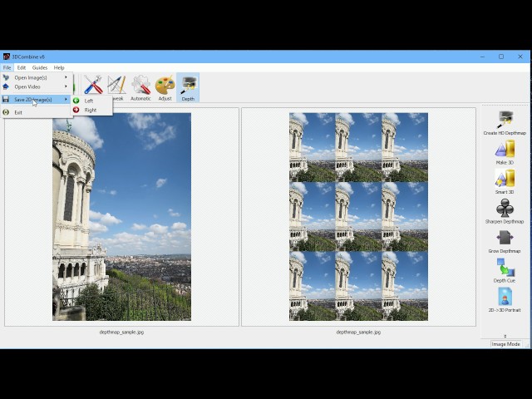Click the red Right arrow icon
The image size is (532, 399).
(76, 110)
